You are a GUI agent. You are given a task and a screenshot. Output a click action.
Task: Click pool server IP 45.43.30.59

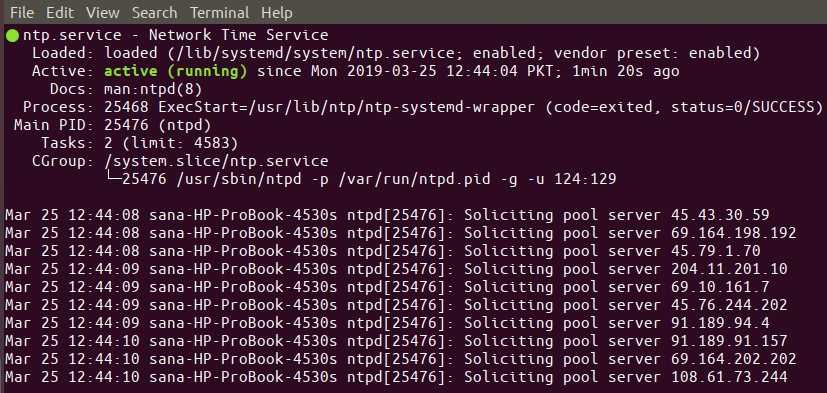pyautogui.click(x=720, y=215)
